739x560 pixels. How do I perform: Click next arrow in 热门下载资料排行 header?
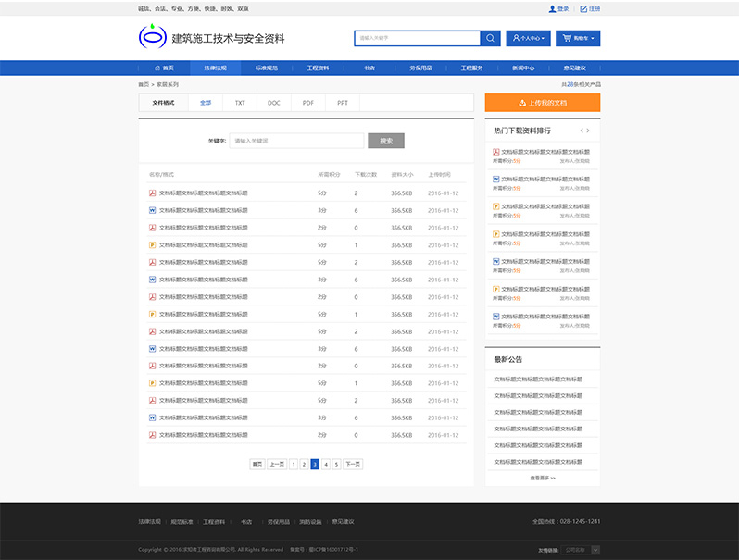(x=588, y=131)
